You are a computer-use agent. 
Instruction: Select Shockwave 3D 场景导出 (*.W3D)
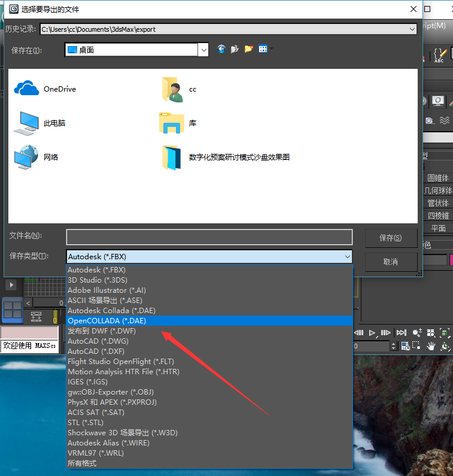click(x=209, y=432)
